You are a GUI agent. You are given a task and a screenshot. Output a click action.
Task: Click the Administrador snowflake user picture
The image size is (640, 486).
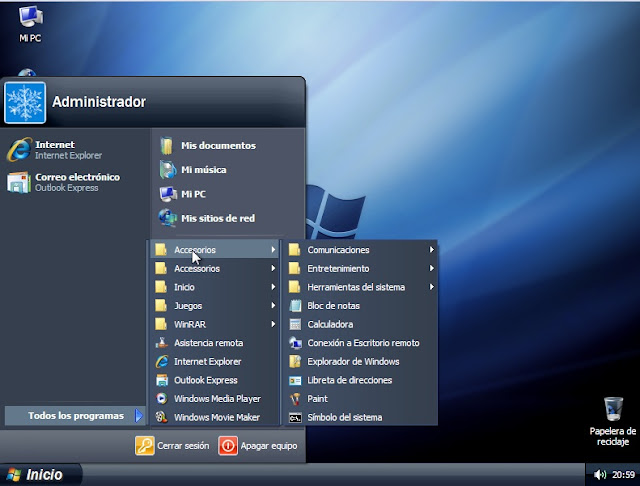(25, 102)
